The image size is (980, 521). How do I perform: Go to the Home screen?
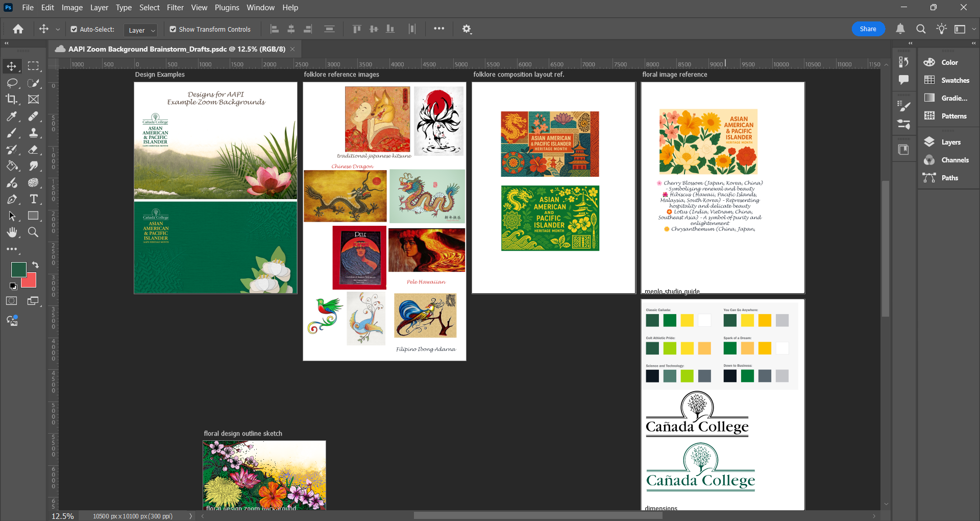click(x=18, y=29)
